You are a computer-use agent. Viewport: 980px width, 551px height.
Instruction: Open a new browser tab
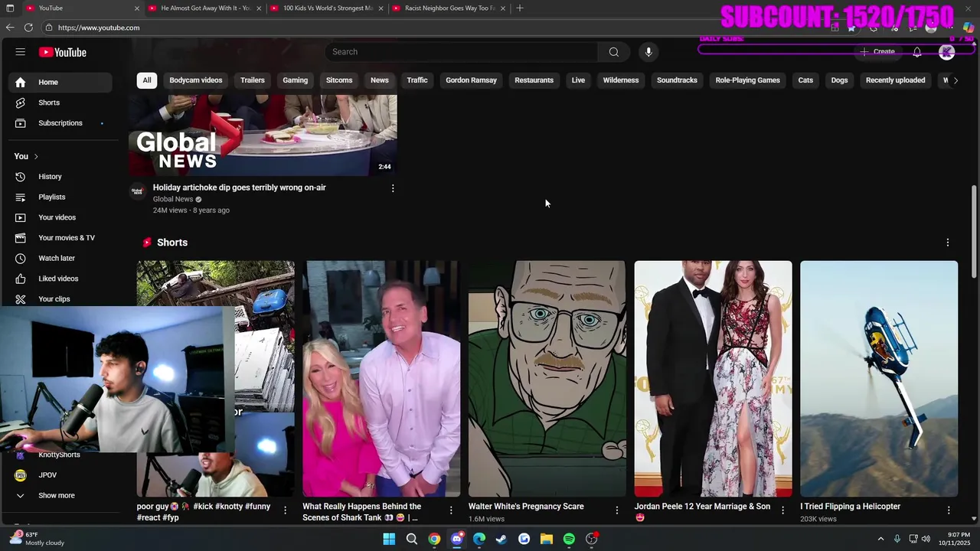[520, 8]
